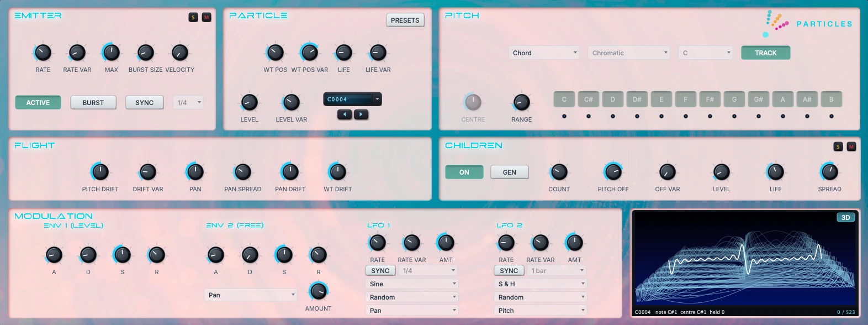Open LFO 1 Random mode dropdown
868x325 pixels.
[412, 297]
